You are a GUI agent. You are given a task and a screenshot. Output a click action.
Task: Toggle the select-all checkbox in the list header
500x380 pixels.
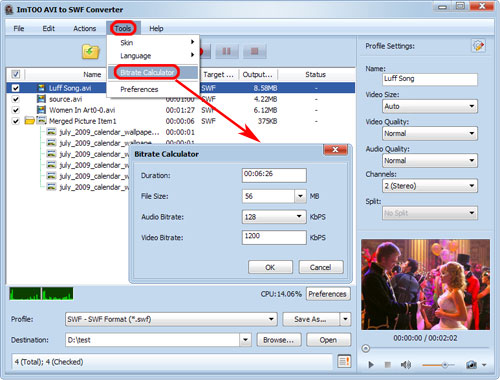coord(16,74)
